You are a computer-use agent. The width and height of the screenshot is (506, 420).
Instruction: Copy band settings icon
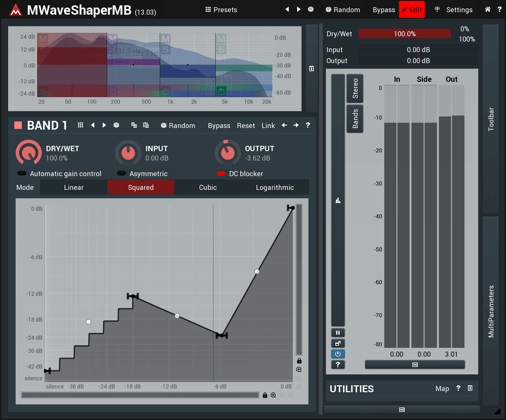[134, 125]
